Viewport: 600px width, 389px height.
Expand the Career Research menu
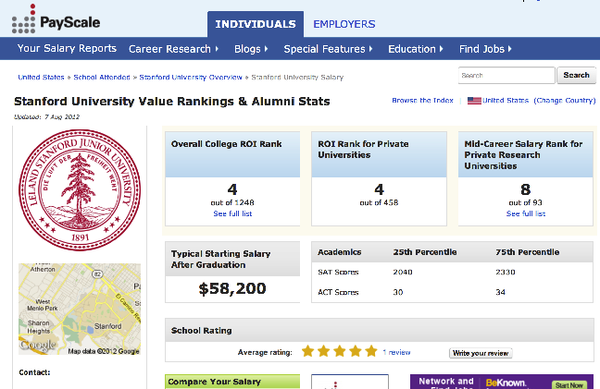[173, 49]
